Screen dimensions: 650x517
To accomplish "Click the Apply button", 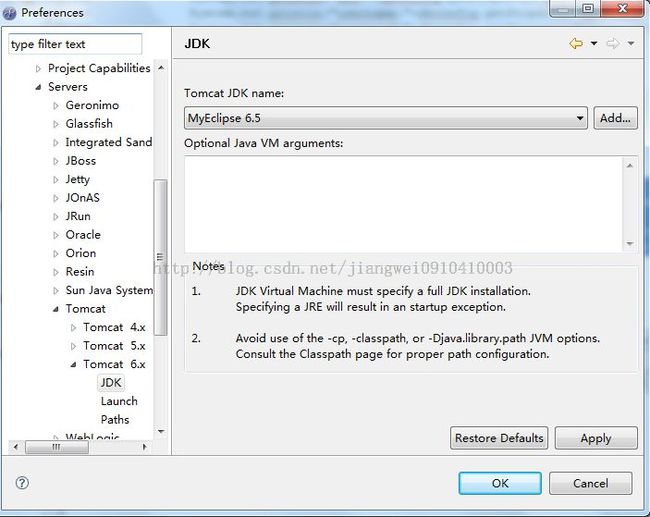I will 596,438.
